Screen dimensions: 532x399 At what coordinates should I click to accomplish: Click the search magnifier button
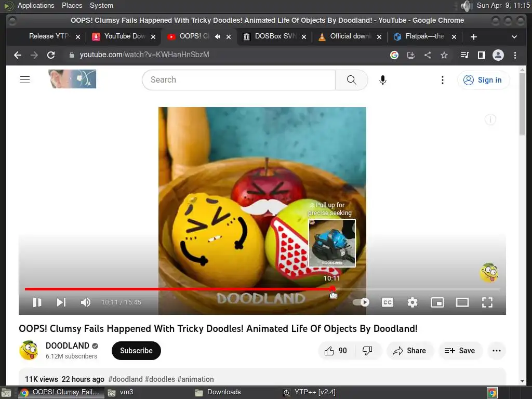pos(352,79)
